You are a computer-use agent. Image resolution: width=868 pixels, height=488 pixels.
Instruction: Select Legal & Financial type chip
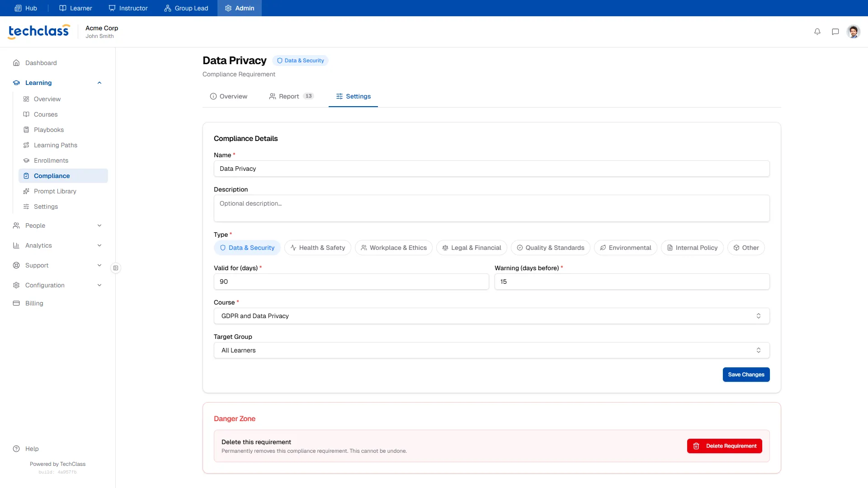click(472, 248)
